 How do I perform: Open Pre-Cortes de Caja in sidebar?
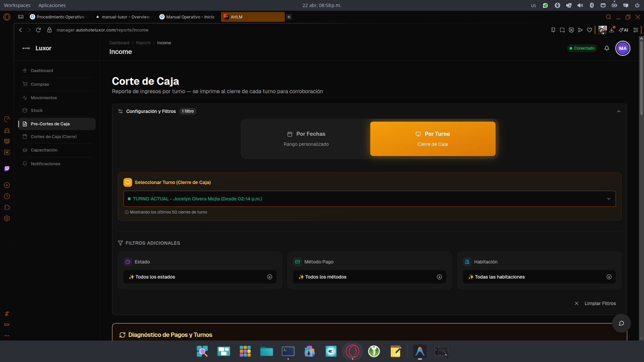[57, 124]
